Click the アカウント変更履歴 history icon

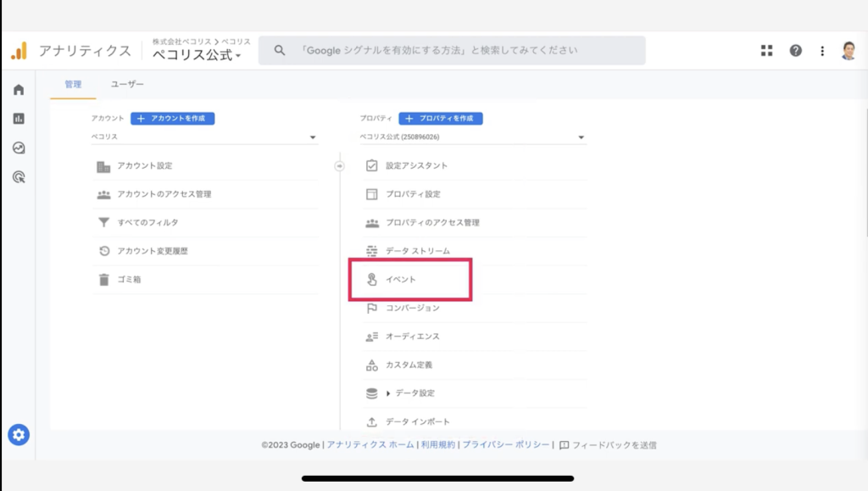coord(104,251)
